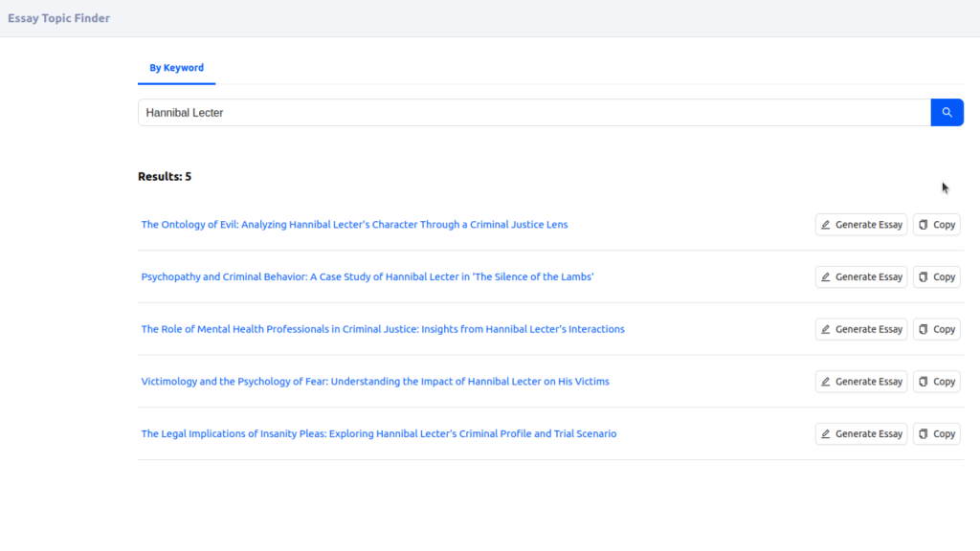This screenshot has width=980, height=551.
Task: Click pencil icon beside Psychopathy and Criminal Behavior
Action: 826,276
